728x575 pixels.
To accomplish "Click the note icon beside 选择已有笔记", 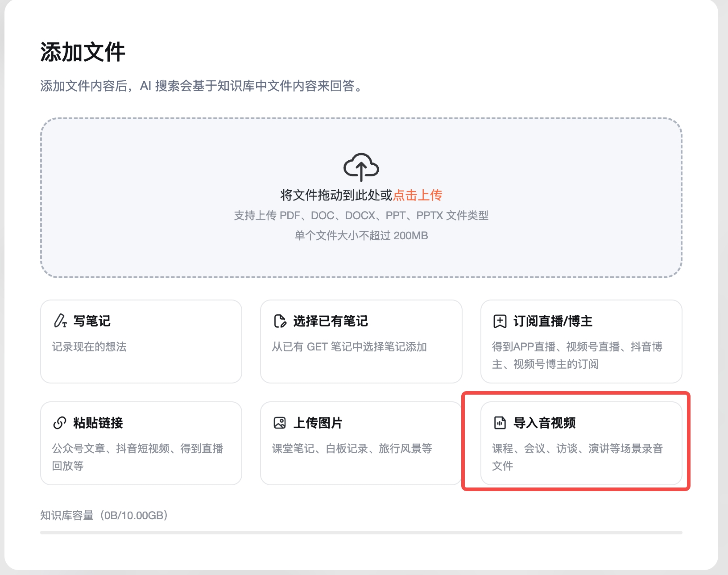I will pyautogui.click(x=280, y=321).
